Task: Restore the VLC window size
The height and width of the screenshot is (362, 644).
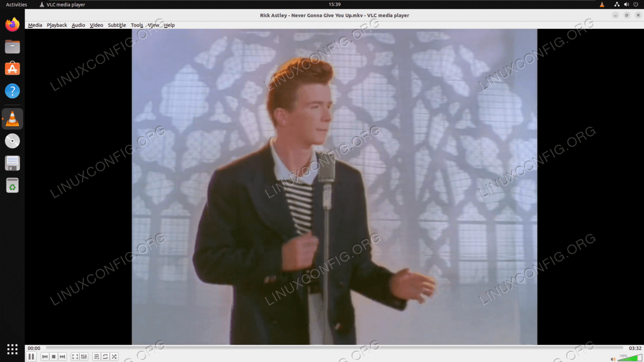Action: point(626,15)
